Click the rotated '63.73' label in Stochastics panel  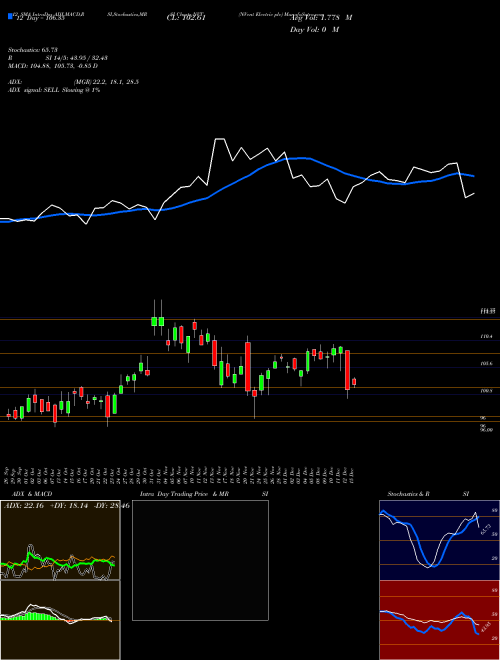click(486, 530)
